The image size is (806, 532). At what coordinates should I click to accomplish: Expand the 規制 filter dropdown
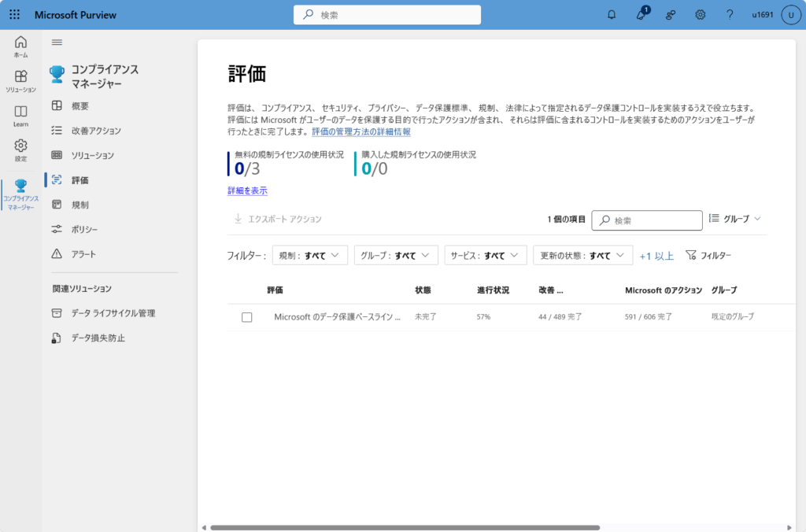pyautogui.click(x=309, y=256)
